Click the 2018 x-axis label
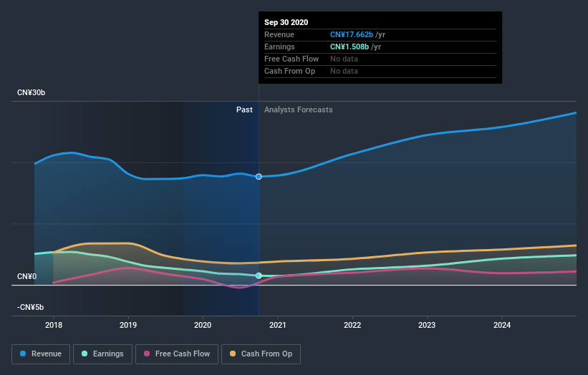The width and height of the screenshot is (588, 375). click(x=54, y=325)
